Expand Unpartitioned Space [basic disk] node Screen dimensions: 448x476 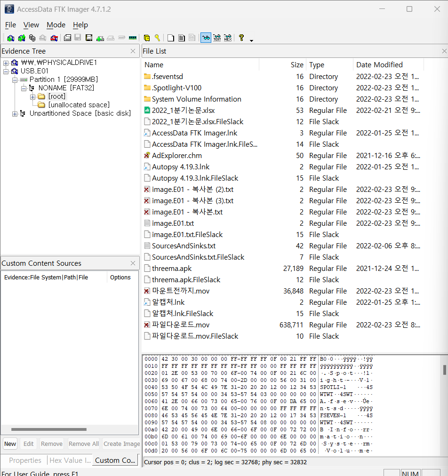click(15, 114)
